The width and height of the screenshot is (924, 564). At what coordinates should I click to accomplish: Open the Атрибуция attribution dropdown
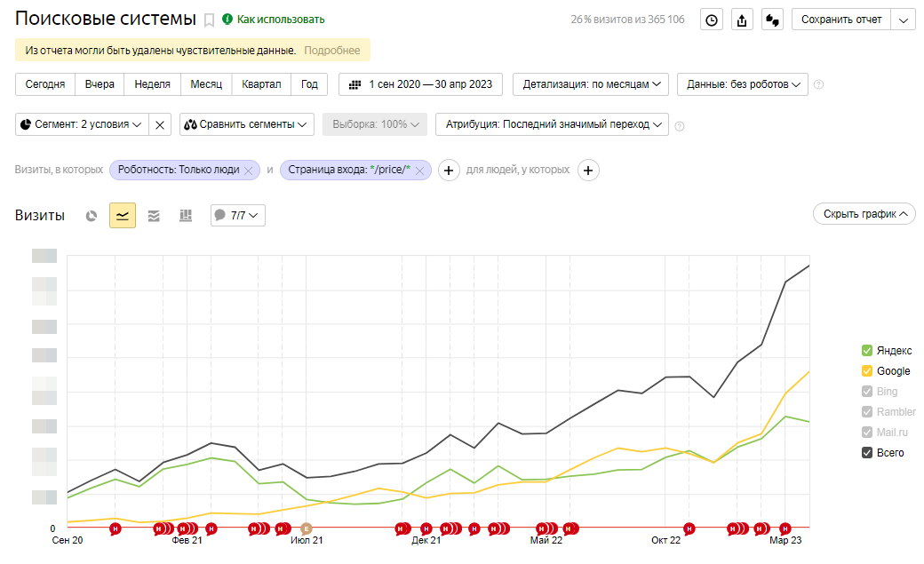pos(552,124)
